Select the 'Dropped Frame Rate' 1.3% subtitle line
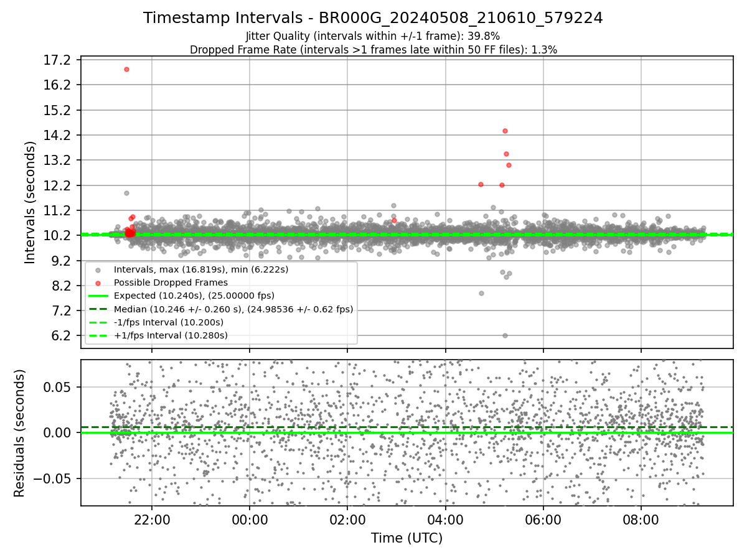747x560 pixels. point(373,50)
